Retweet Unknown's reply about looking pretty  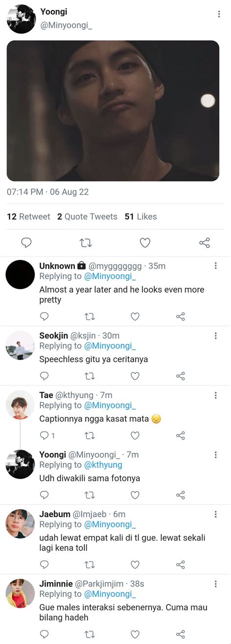[x=90, y=317]
